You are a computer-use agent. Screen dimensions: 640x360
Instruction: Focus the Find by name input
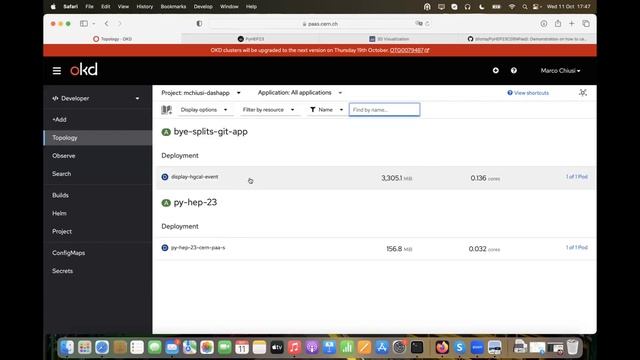pyautogui.click(x=384, y=110)
